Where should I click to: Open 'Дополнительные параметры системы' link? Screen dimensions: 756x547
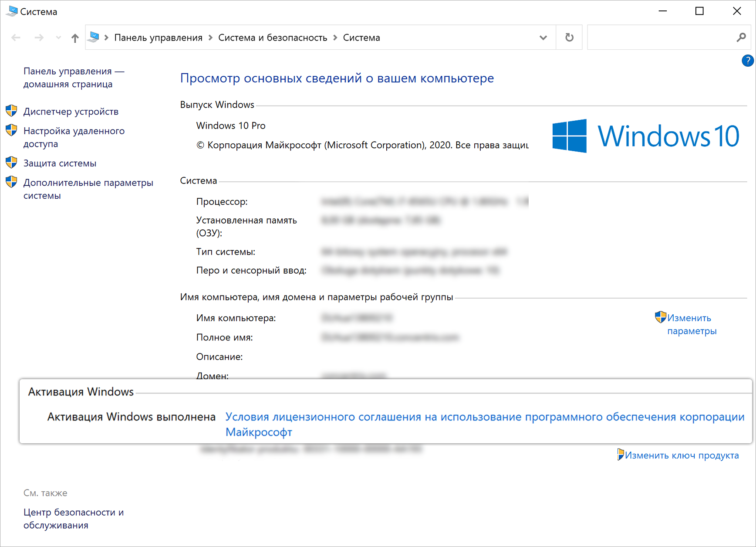click(x=88, y=189)
